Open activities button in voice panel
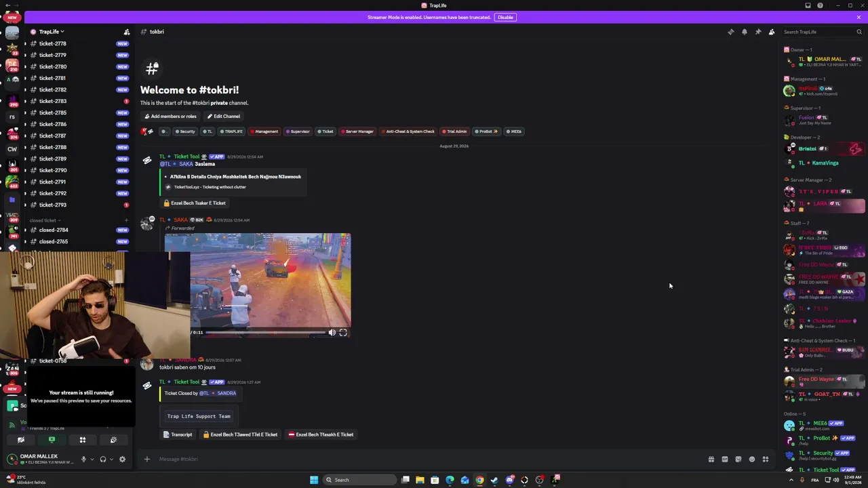868x488 pixels. coord(83,440)
